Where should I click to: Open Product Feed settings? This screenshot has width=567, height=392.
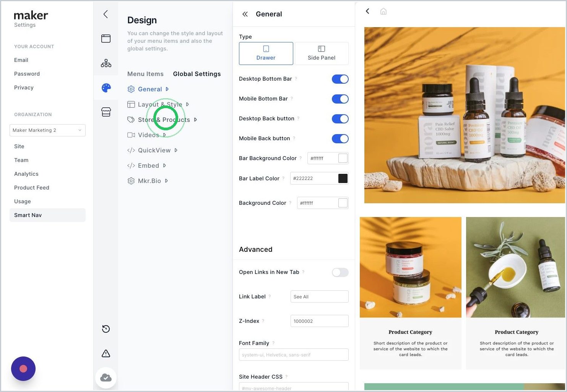[x=32, y=188]
